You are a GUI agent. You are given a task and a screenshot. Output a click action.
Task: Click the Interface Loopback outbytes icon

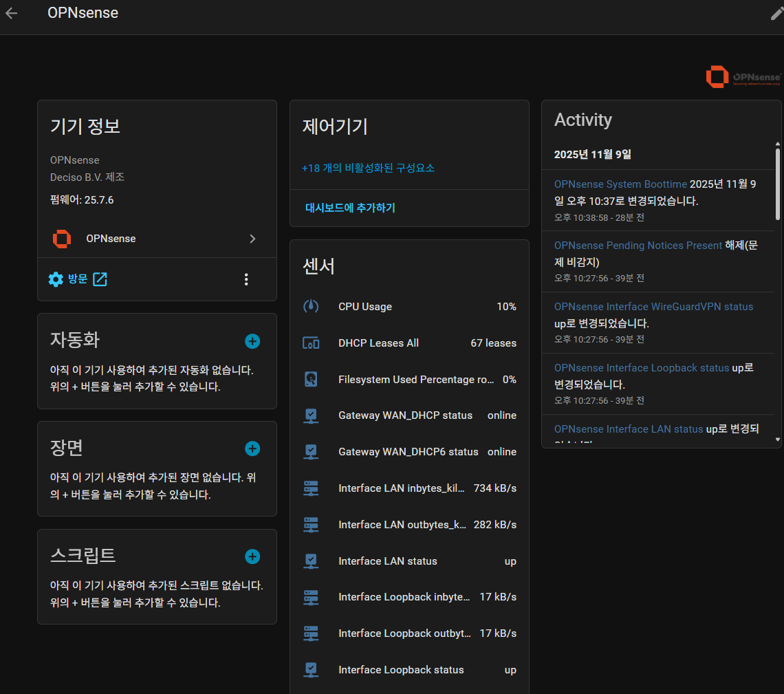click(x=311, y=634)
